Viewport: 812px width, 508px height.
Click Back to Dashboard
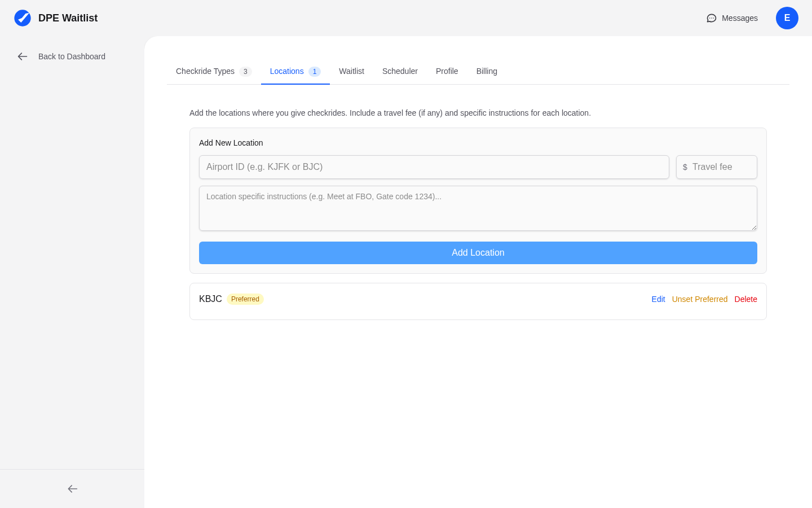[72, 56]
